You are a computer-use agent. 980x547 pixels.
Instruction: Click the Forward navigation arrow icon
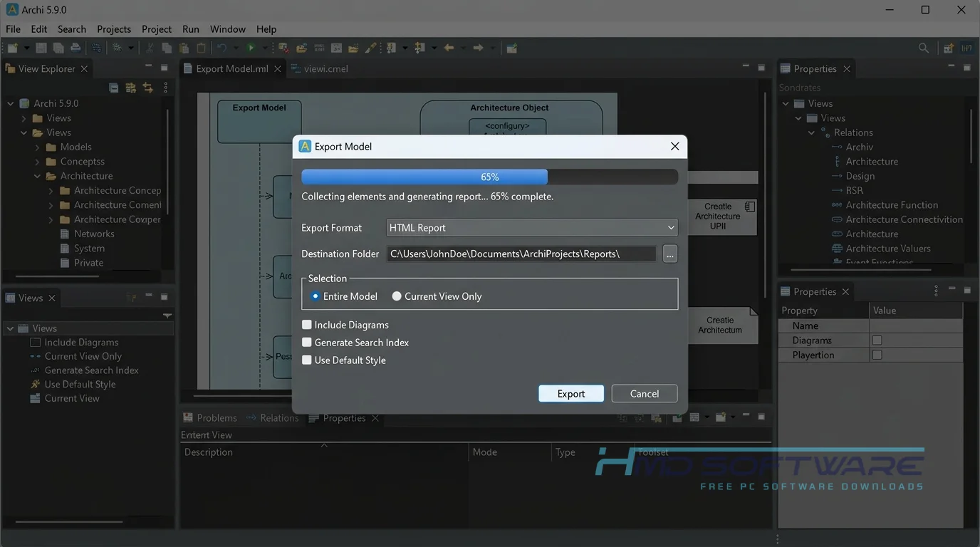click(x=478, y=48)
